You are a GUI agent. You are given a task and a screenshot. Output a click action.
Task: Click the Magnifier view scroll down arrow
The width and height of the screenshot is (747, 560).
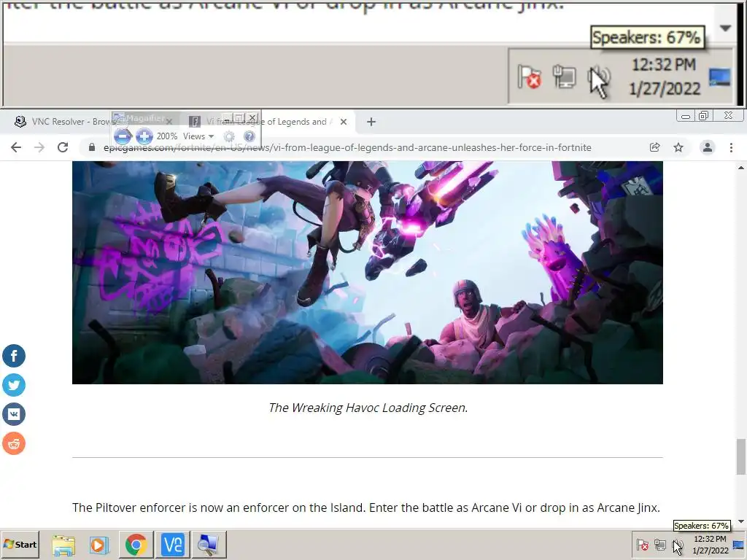(x=725, y=28)
